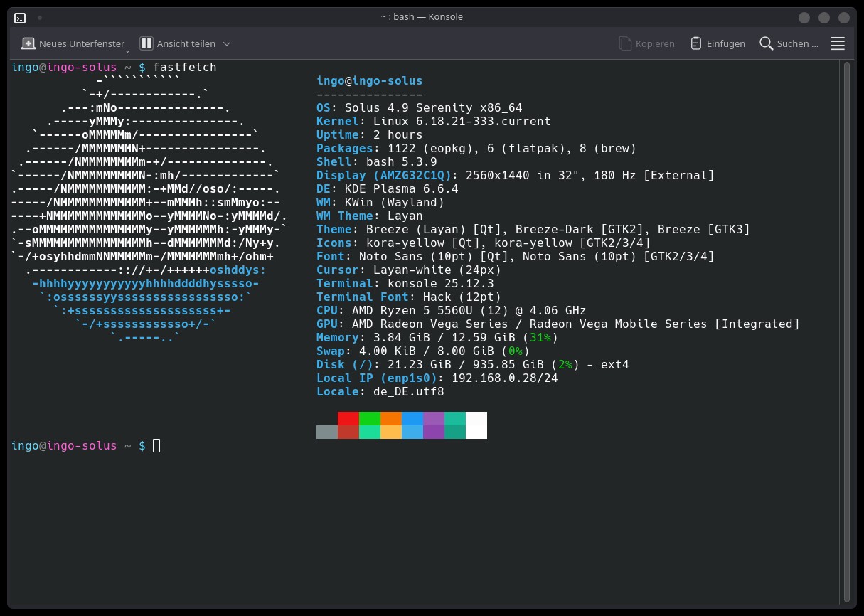This screenshot has width=864, height=616.
Task: Expand the Ansicht teilen chevron
Action: [227, 43]
